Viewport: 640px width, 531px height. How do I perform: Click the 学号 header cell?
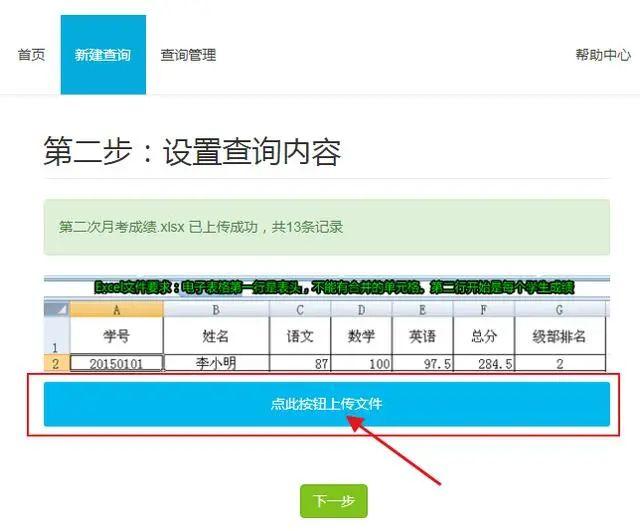tap(117, 336)
